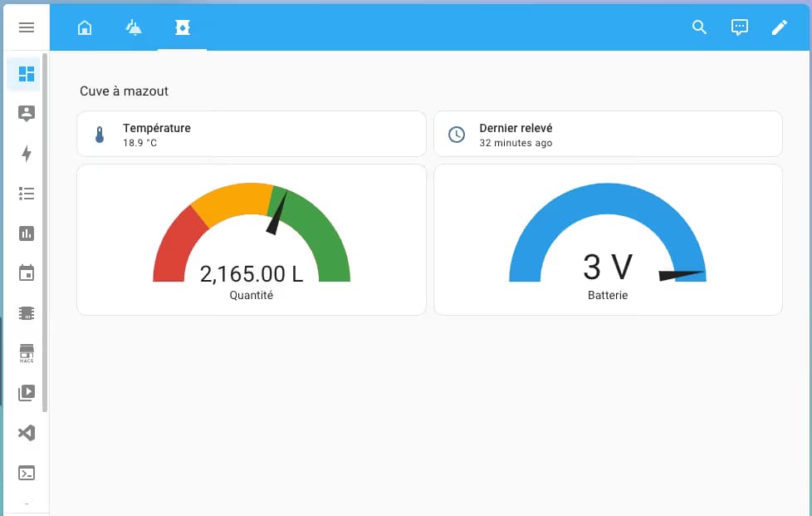Open the Overview dashboard in sidebar

tap(27, 75)
